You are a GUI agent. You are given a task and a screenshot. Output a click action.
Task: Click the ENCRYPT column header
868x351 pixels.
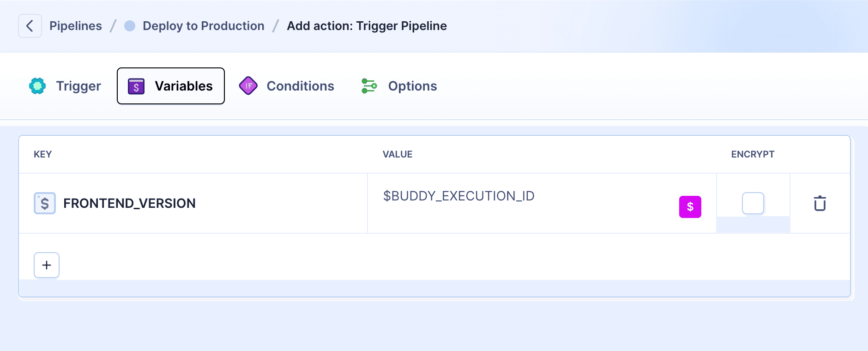click(753, 154)
